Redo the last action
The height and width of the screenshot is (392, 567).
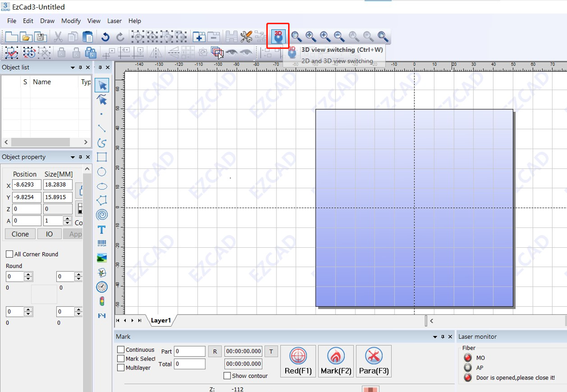(120, 36)
